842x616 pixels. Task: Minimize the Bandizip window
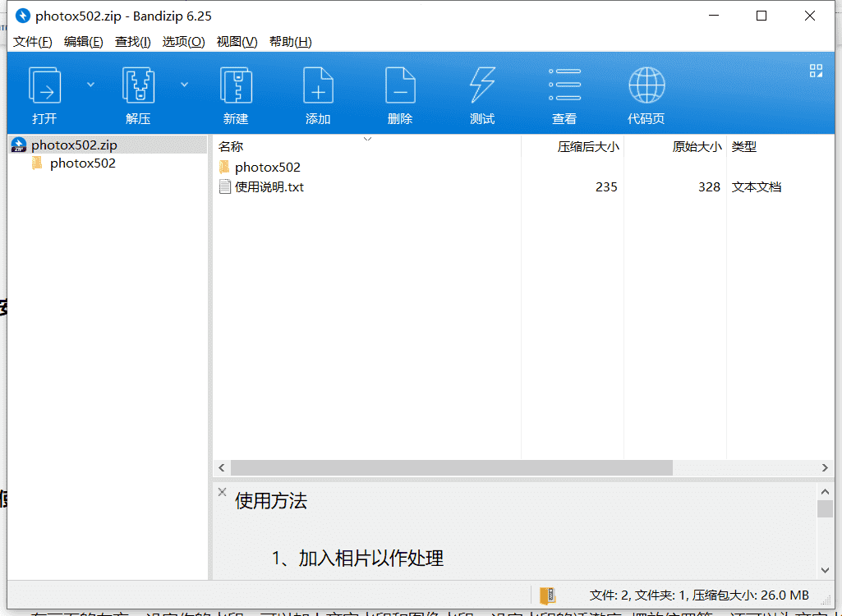[x=714, y=16]
